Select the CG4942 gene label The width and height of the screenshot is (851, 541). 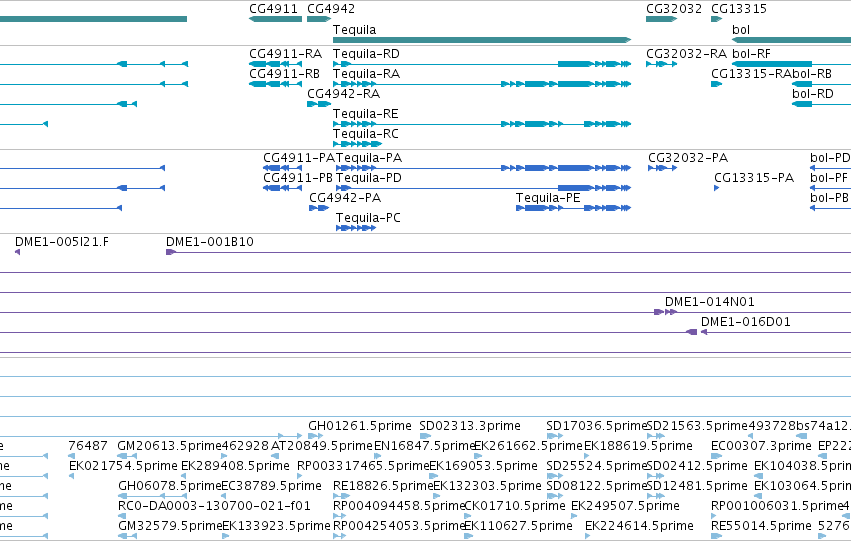coord(331,9)
